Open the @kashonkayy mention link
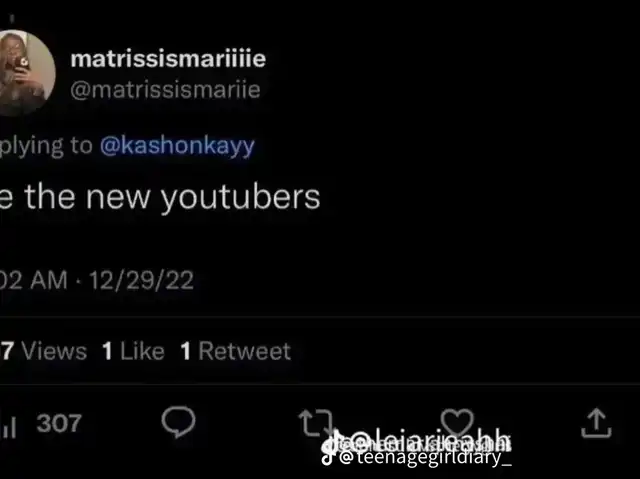 point(178,145)
